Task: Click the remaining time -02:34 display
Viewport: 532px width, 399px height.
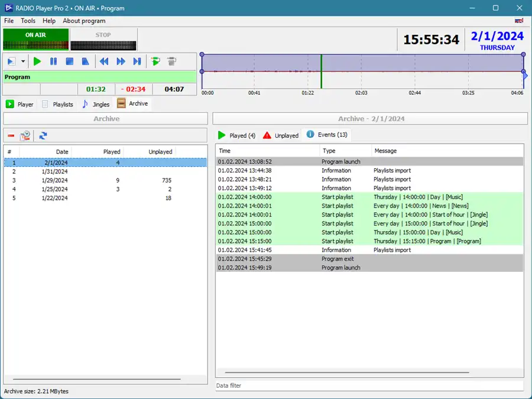Action: 134,89
